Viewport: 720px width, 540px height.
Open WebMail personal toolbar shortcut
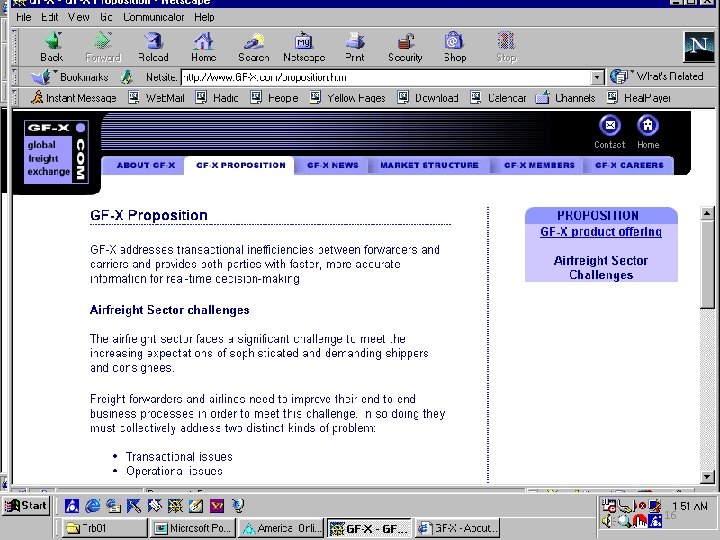tap(156, 98)
